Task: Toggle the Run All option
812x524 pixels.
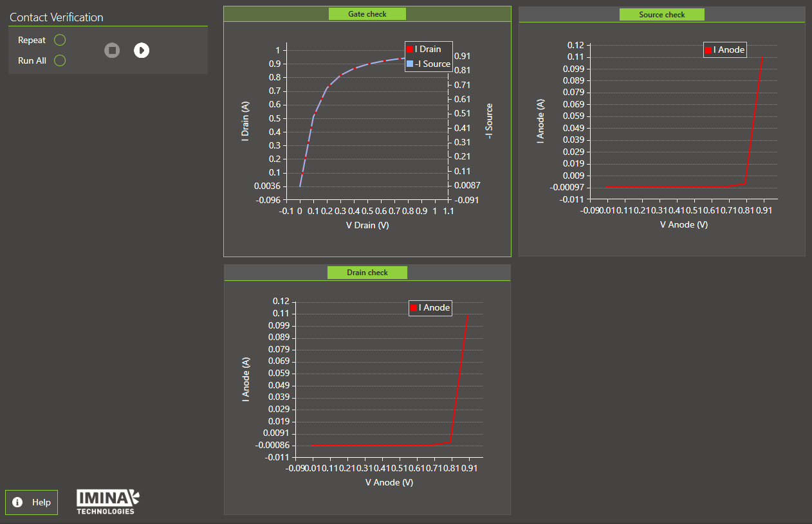Action: [60, 61]
